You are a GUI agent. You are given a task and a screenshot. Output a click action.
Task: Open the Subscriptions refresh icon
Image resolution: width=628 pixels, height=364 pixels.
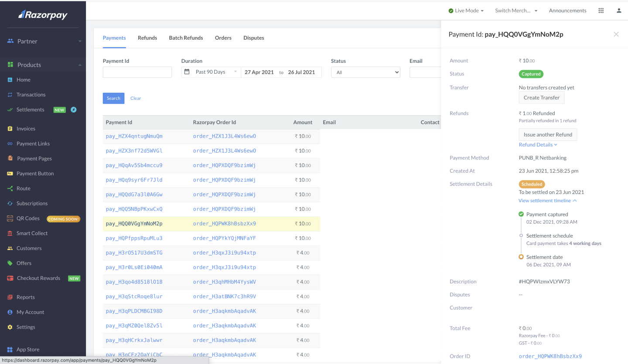(x=10, y=204)
